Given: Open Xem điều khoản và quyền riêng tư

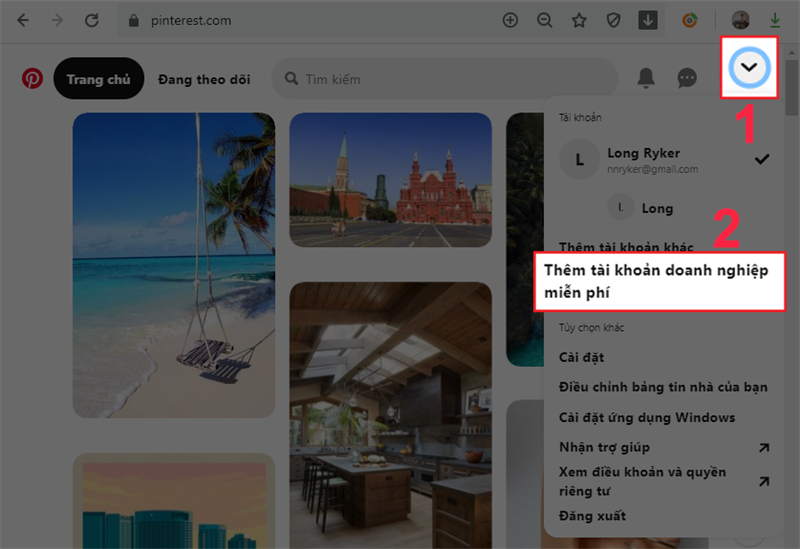Looking at the screenshot, I should tap(664, 481).
